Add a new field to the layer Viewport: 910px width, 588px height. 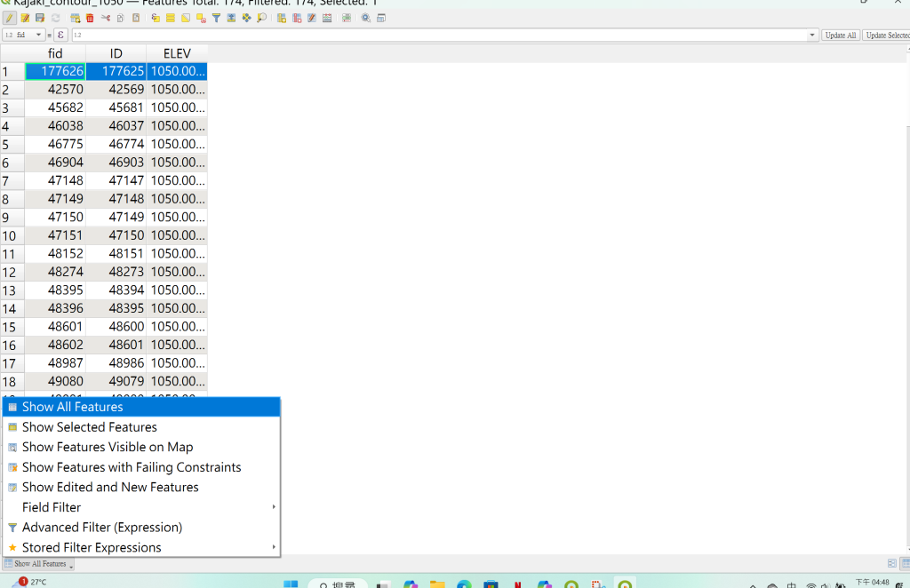tap(282, 18)
